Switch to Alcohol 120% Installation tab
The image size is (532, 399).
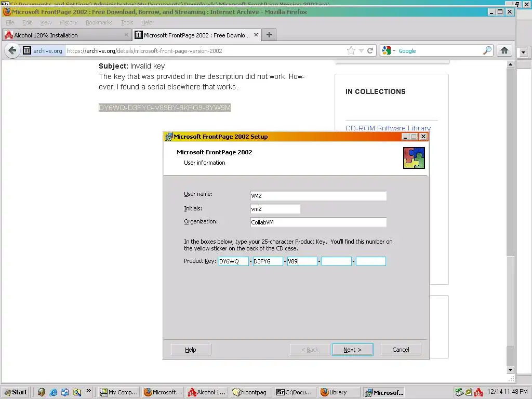(x=66, y=35)
